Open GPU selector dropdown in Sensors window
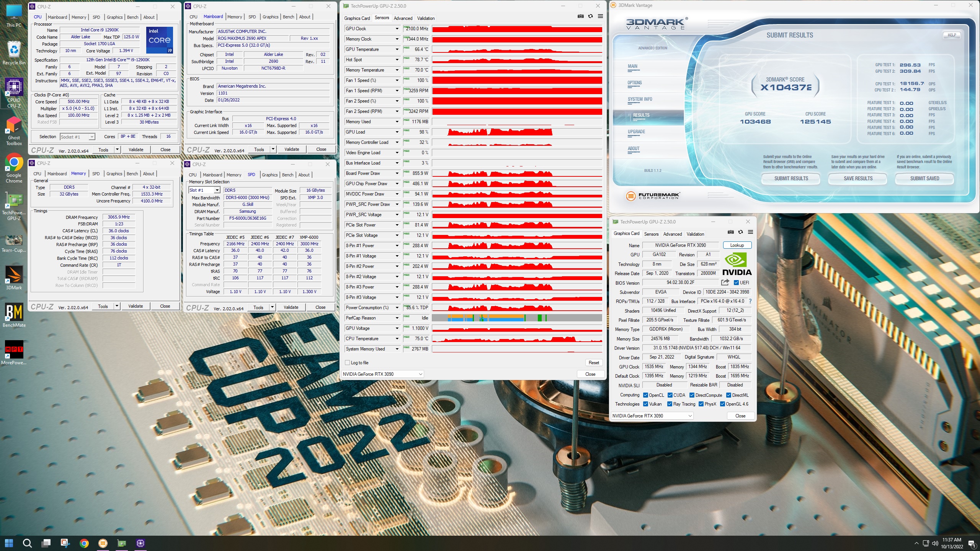Screen dimensions: 980x551 [x=382, y=374]
